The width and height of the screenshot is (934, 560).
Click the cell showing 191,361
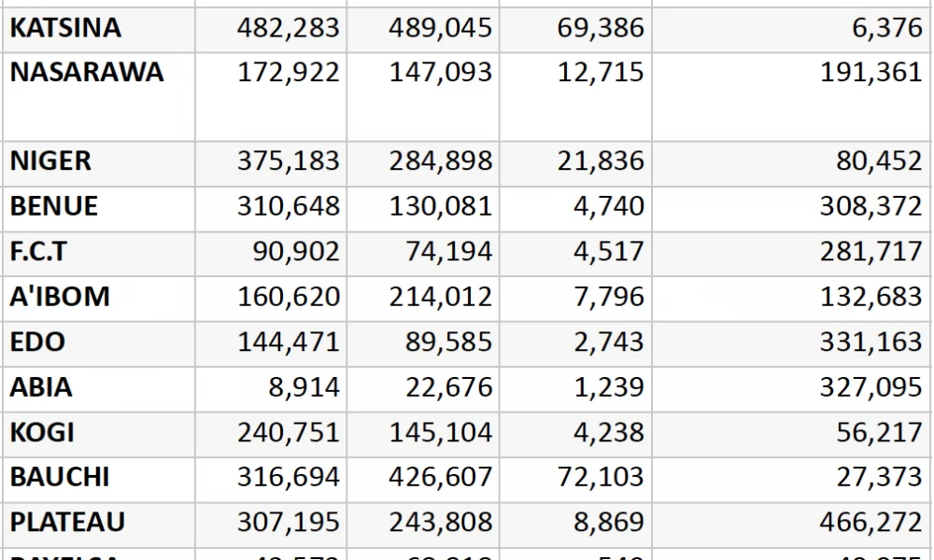tap(870, 73)
